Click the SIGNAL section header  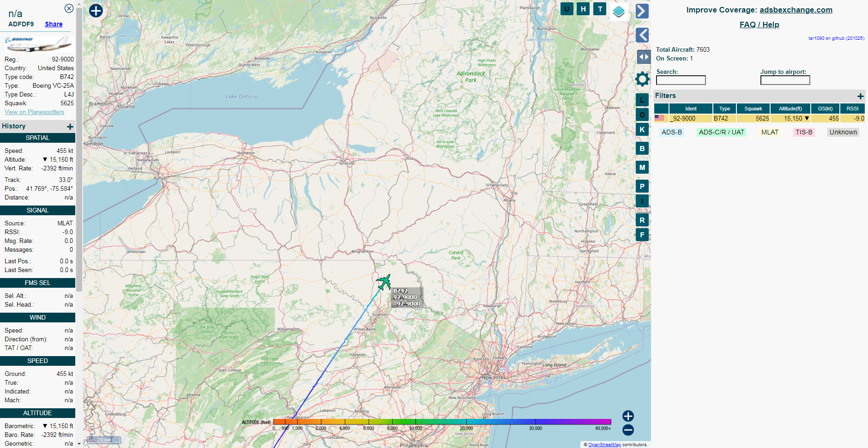click(x=37, y=210)
